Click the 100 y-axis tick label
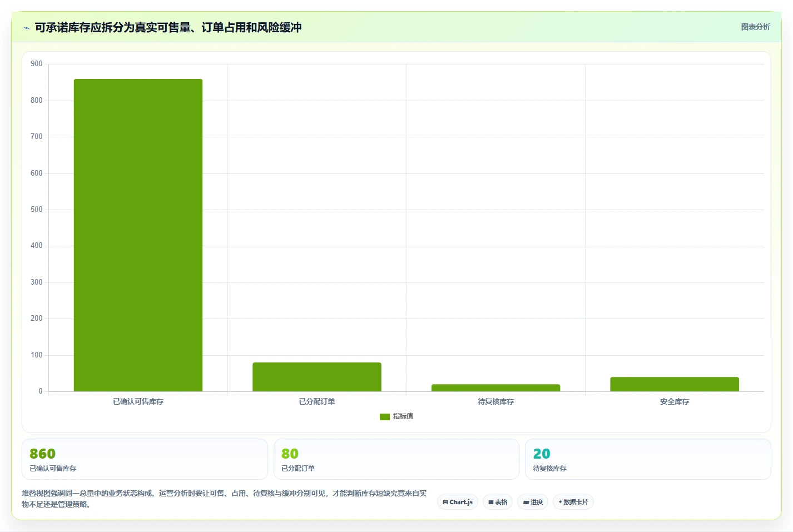Screen dimensions: 793x532 pos(37,355)
